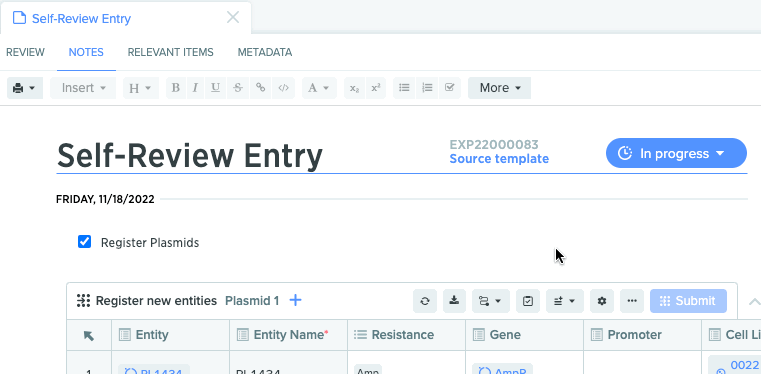Refresh the registration table
This screenshot has width=761, height=374.
(x=425, y=301)
